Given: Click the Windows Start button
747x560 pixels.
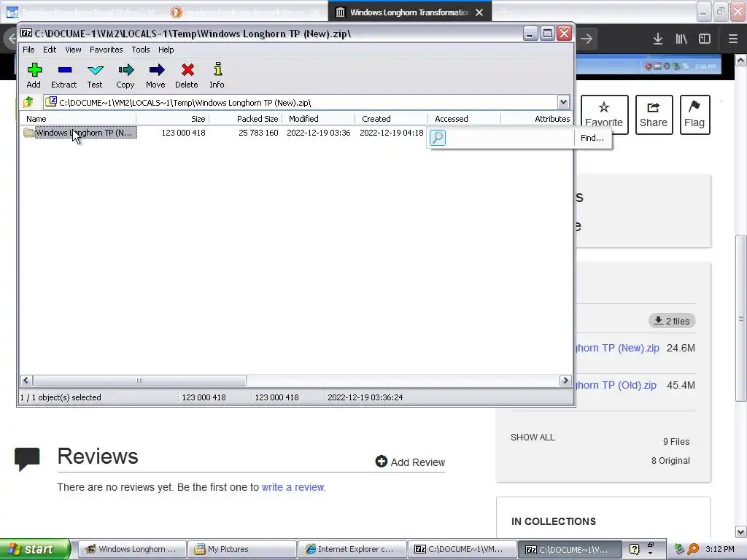Looking at the screenshot, I should pos(34,549).
